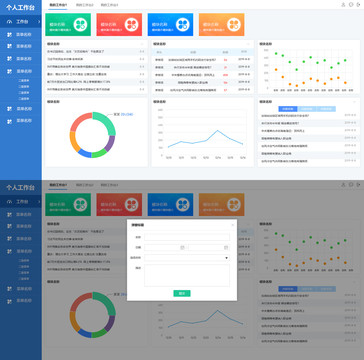The image size is (364, 360).
Task: Click the clover icon on the dimmed blue module card
Action: [183, 205]
